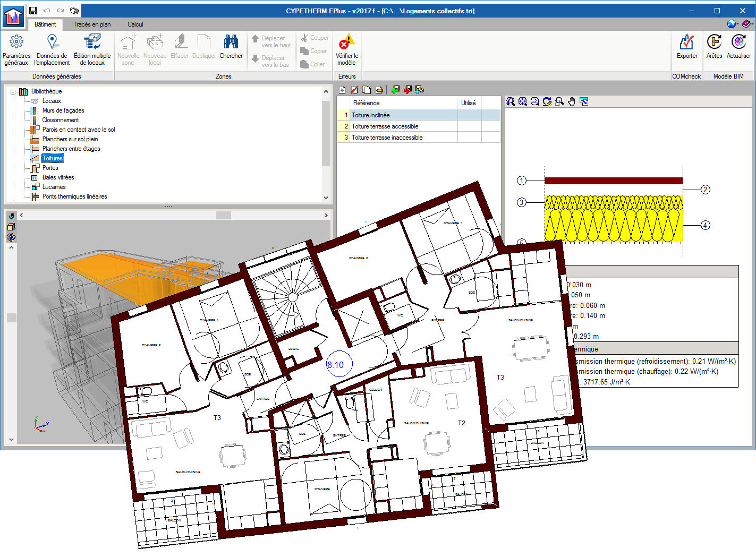Select the zoom window magnifier tool

tap(559, 101)
